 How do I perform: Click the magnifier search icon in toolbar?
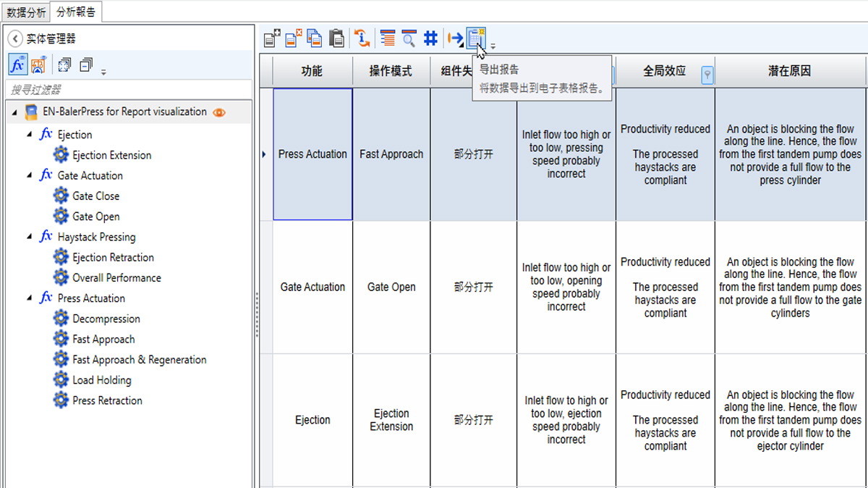[x=409, y=38]
